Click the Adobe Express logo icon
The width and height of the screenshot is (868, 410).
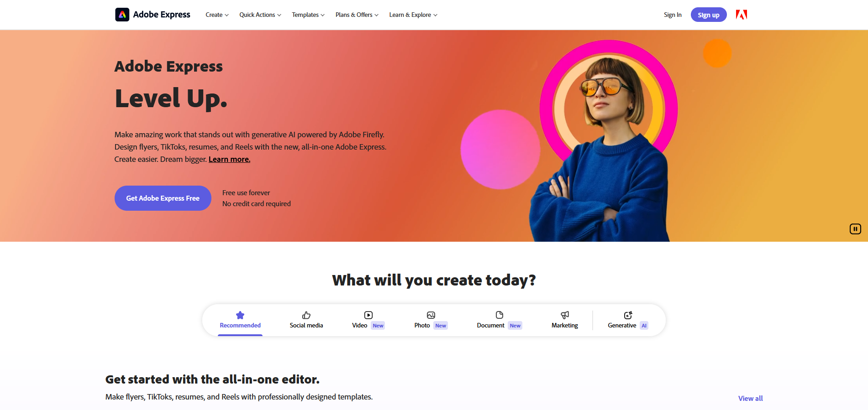pyautogui.click(x=122, y=15)
